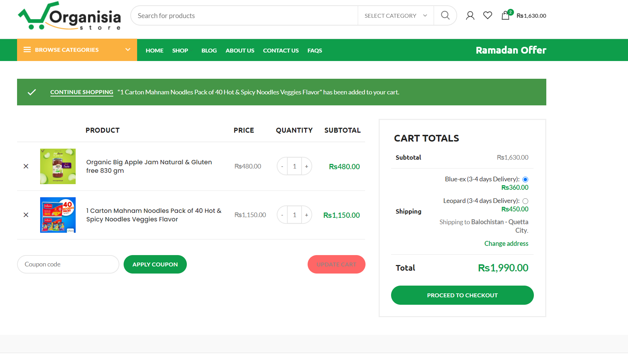Open the user account icon
The width and height of the screenshot is (628, 364).
point(470,15)
